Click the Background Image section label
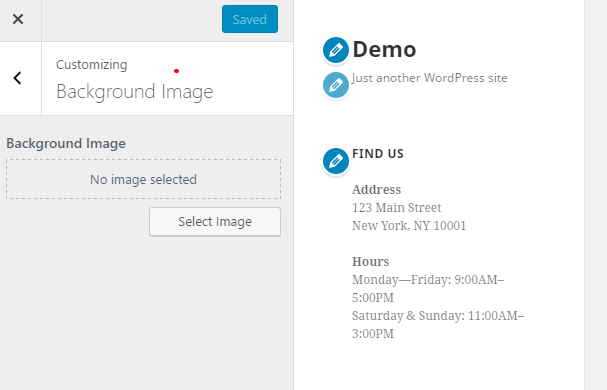The width and height of the screenshot is (607, 390). point(66,143)
